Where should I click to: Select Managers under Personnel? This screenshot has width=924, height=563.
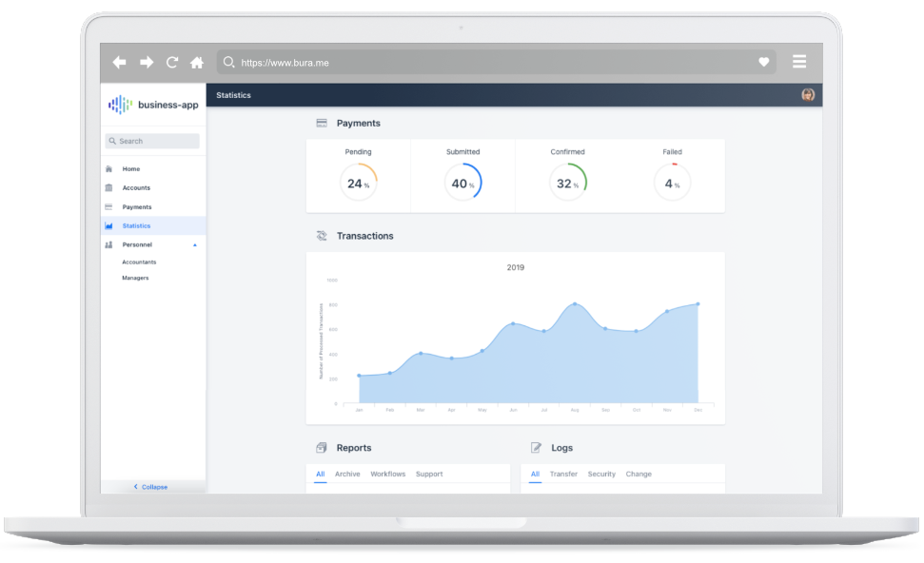click(135, 279)
